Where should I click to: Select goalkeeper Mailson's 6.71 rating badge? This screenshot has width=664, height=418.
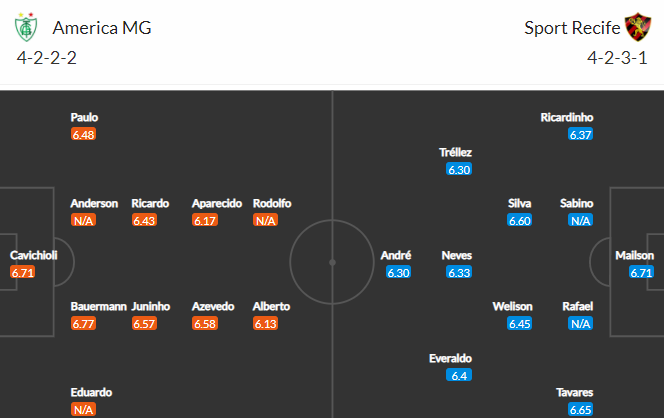pyautogui.click(x=641, y=272)
